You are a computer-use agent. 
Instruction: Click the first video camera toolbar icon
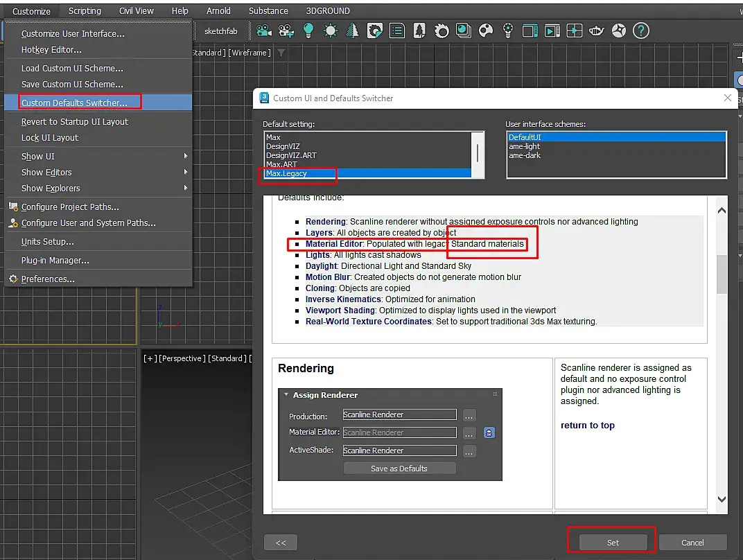point(263,30)
